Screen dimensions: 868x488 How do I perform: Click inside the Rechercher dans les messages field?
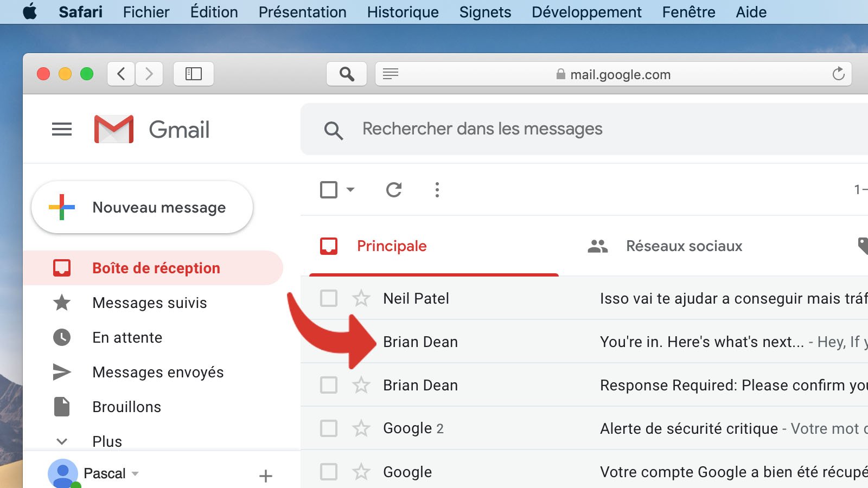(482, 129)
